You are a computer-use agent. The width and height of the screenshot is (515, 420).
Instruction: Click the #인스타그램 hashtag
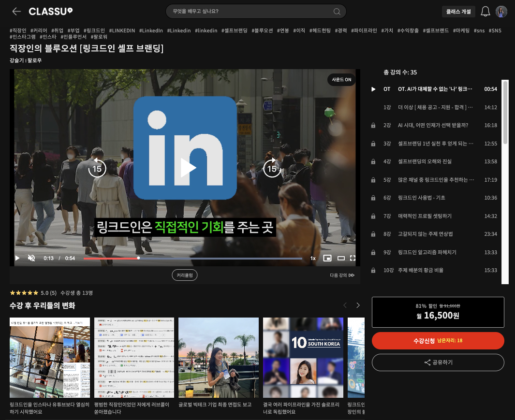coord(23,37)
